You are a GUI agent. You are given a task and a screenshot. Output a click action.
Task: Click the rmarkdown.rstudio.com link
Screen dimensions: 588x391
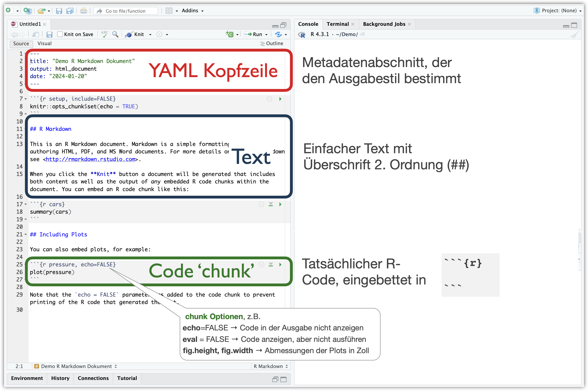(90, 159)
